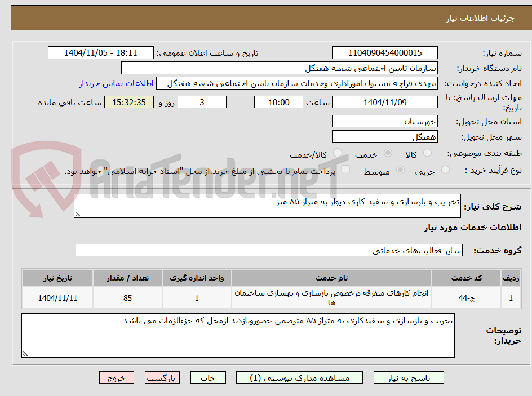Select the کالا radio button
The width and height of the screenshot is (532, 396).
click(x=428, y=153)
